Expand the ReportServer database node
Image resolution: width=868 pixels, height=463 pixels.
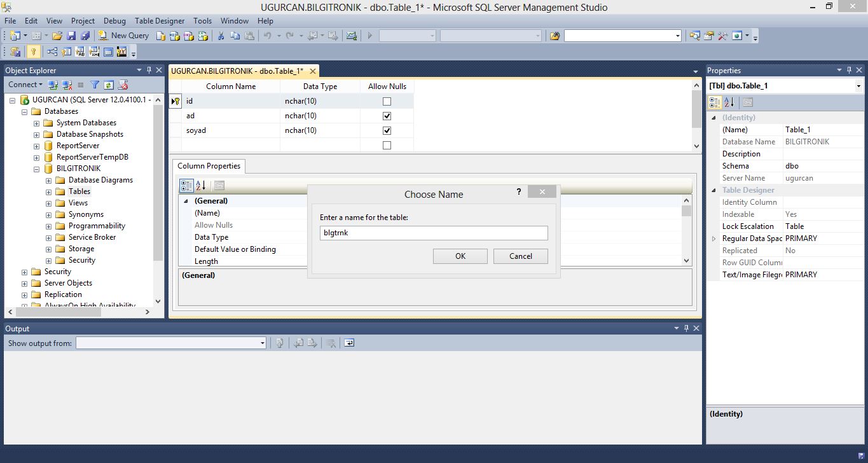click(x=36, y=146)
